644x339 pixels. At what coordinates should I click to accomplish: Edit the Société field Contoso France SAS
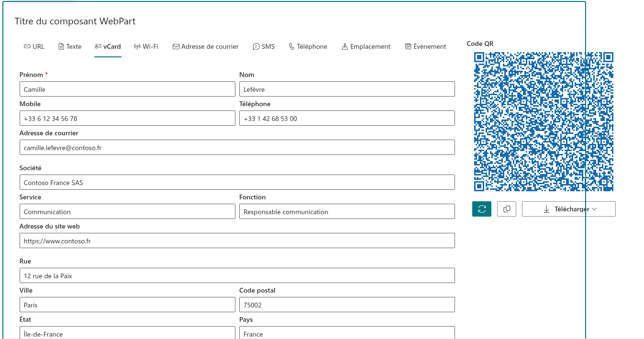237,183
